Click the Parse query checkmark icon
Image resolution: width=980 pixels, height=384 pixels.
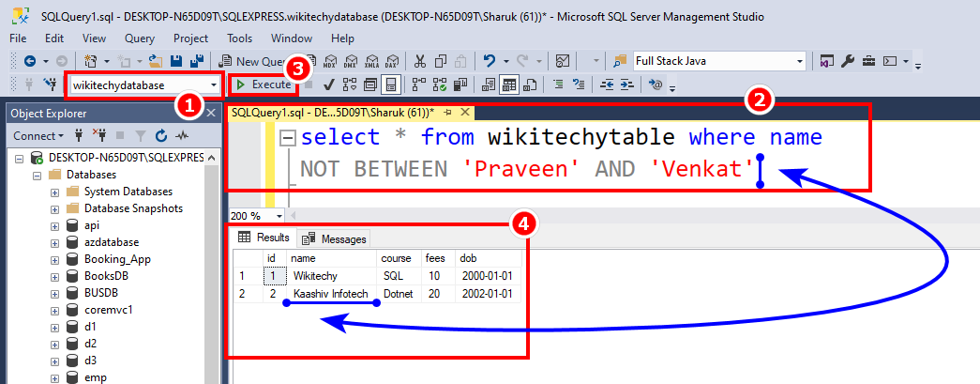(x=329, y=84)
